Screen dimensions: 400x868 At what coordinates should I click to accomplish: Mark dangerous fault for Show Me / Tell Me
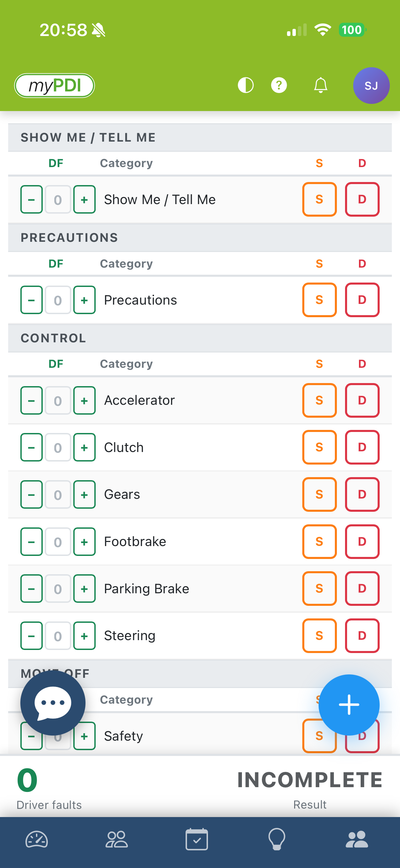tap(362, 199)
